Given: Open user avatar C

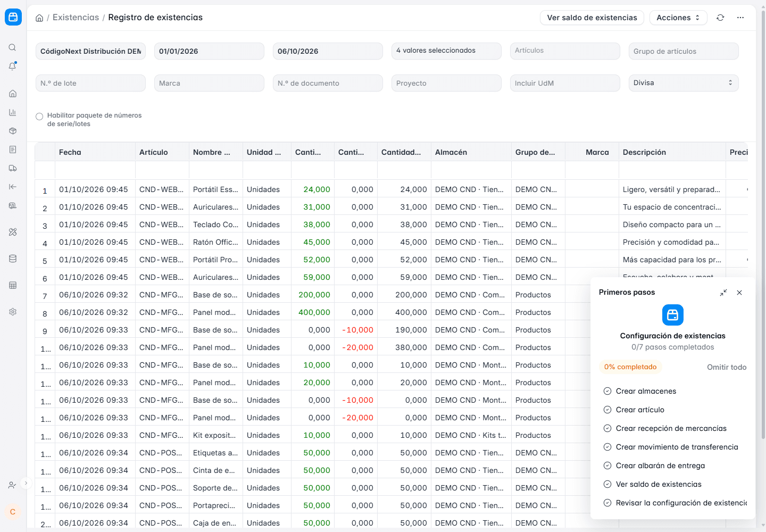Looking at the screenshot, I should pos(13,512).
